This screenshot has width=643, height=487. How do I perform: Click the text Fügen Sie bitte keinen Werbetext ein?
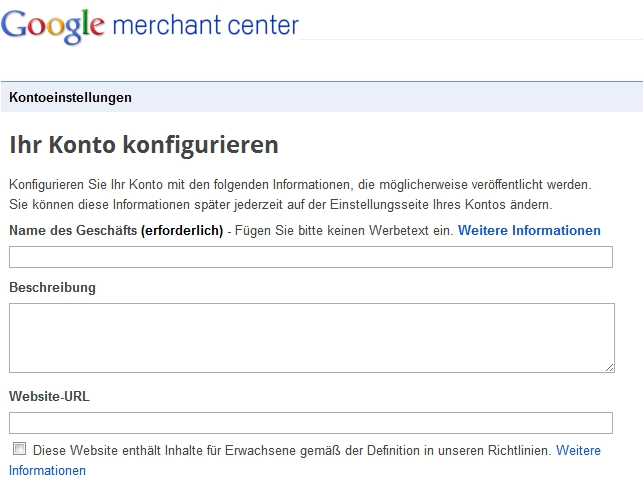point(344,230)
